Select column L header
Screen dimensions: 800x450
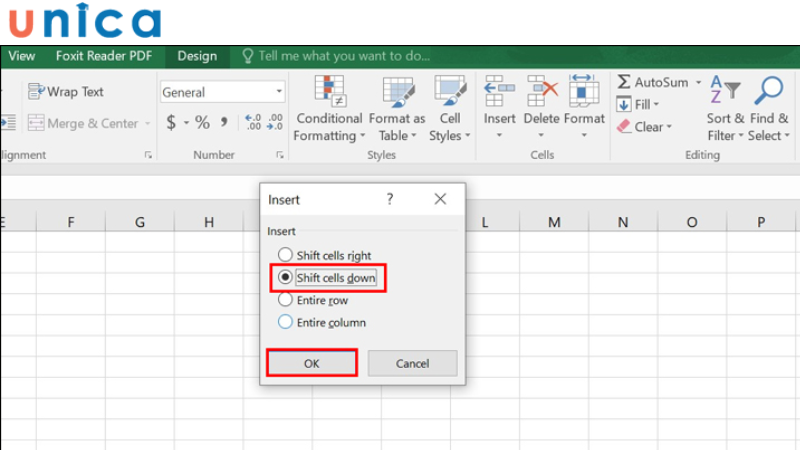[x=485, y=222]
